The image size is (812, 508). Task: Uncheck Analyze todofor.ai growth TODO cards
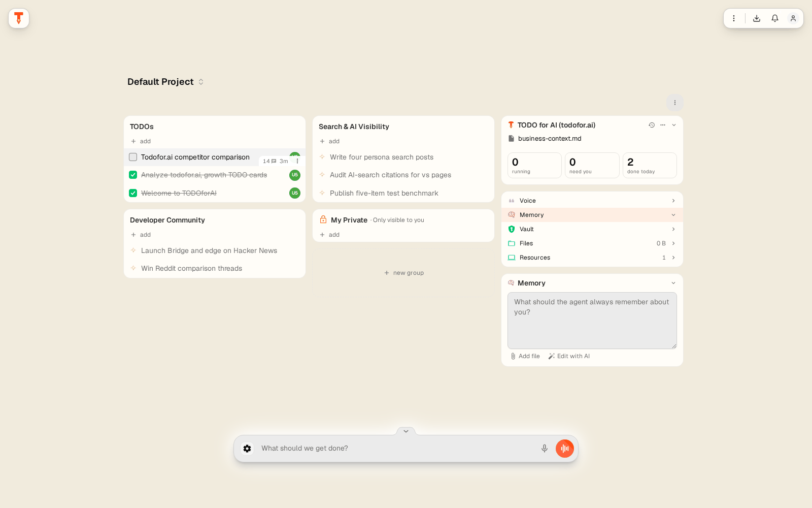133,175
